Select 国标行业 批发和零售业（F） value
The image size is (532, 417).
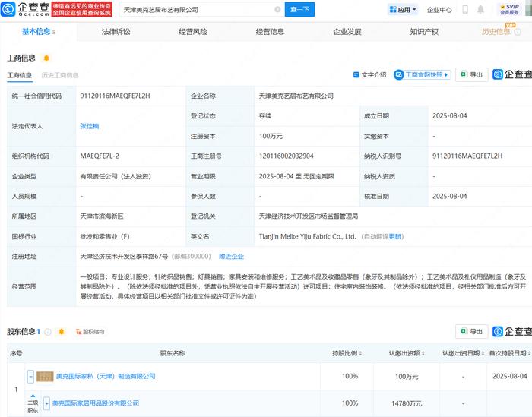(x=105, y=237)
